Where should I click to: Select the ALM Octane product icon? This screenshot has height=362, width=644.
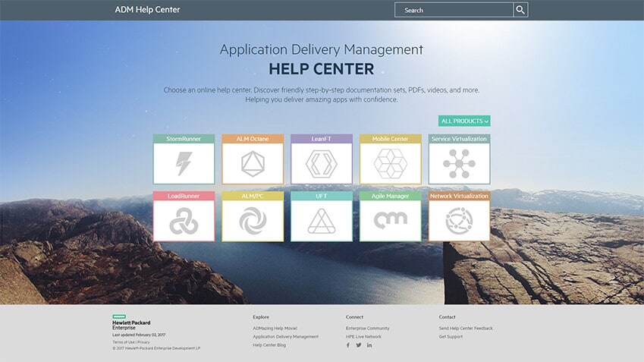[253, 163]
